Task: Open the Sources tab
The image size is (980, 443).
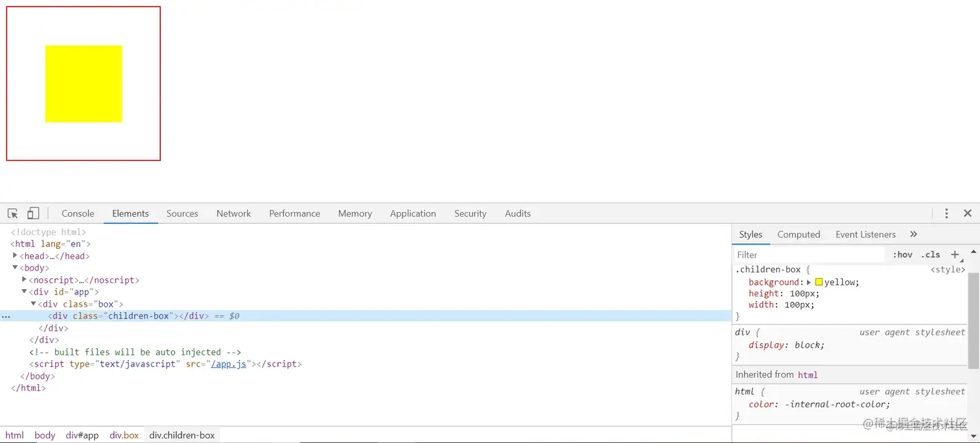Action: pyautogui.click(x=182, y=213)
